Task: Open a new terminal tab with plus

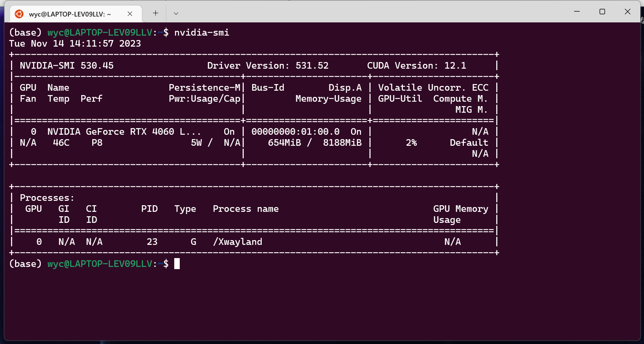Action: (155, 13)
